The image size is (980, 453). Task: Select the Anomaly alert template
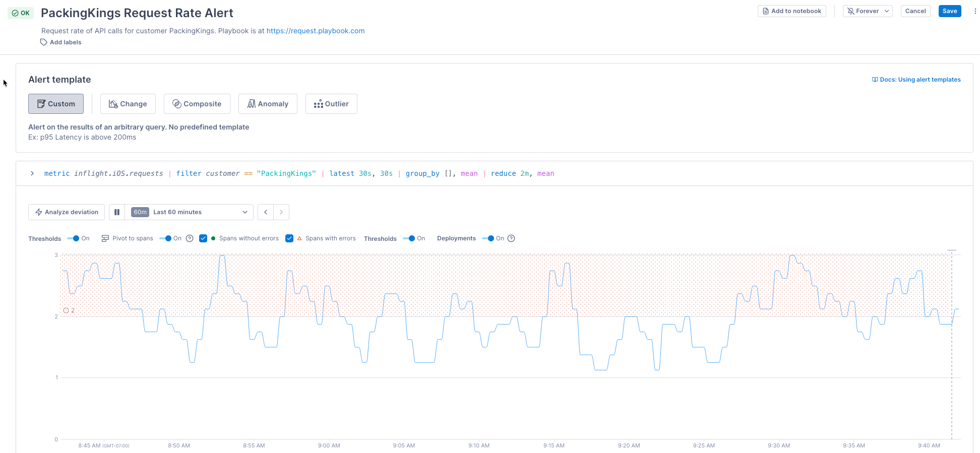[268, 104]
